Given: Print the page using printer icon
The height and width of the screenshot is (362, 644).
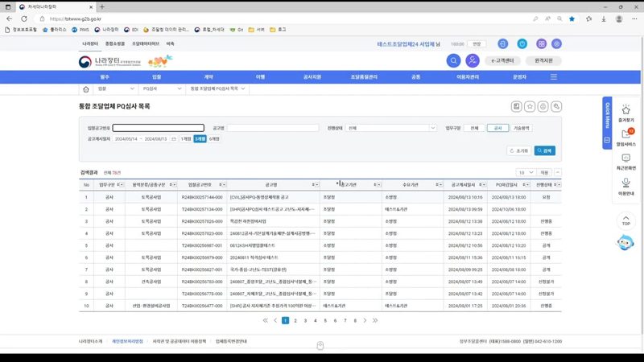Looking at the screenshot, I should [x=543, y=107].
